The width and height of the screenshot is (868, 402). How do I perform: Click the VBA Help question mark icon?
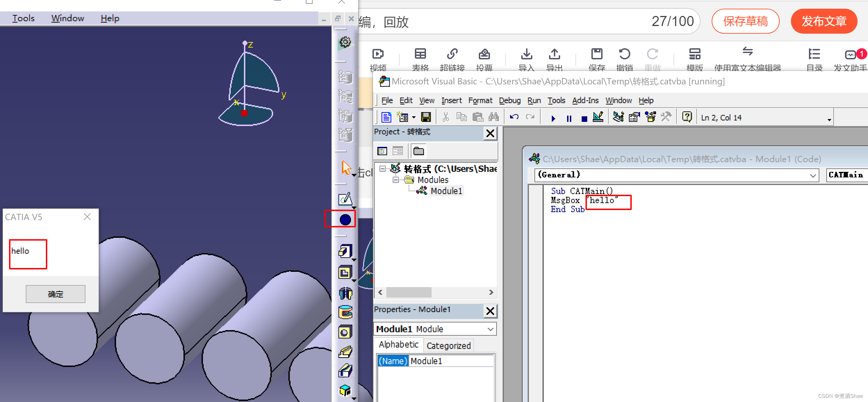point(687,117)
